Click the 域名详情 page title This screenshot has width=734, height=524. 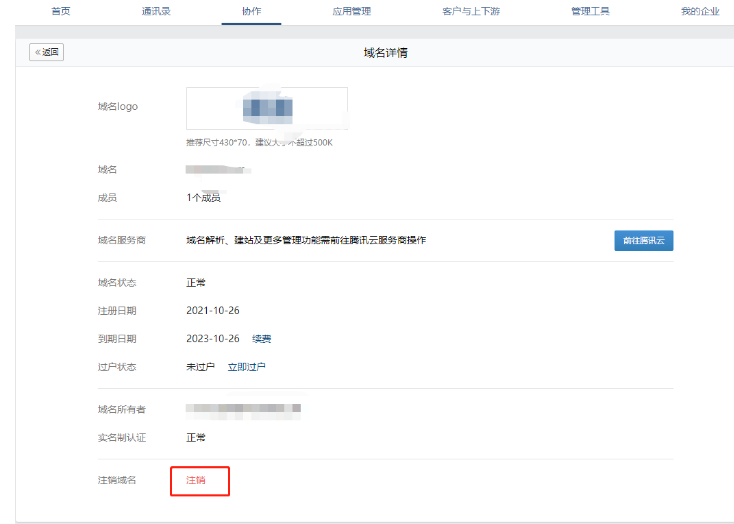click(385, 52)
